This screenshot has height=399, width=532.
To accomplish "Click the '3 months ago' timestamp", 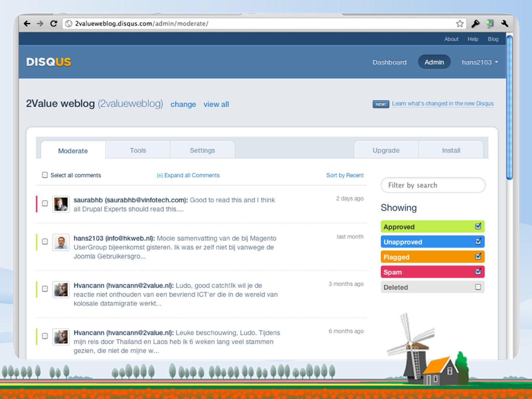I will [346, 284].
